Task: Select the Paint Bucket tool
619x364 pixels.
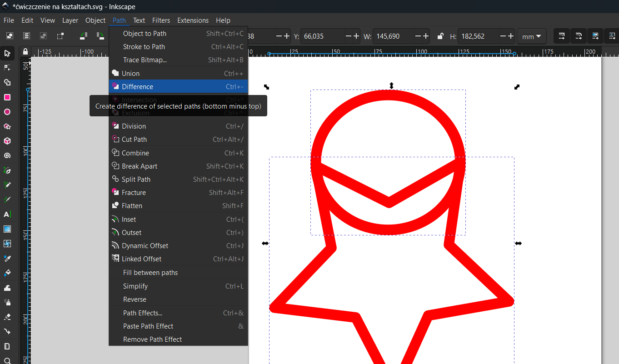Action: pyautogui.click(x=7, y=273)
